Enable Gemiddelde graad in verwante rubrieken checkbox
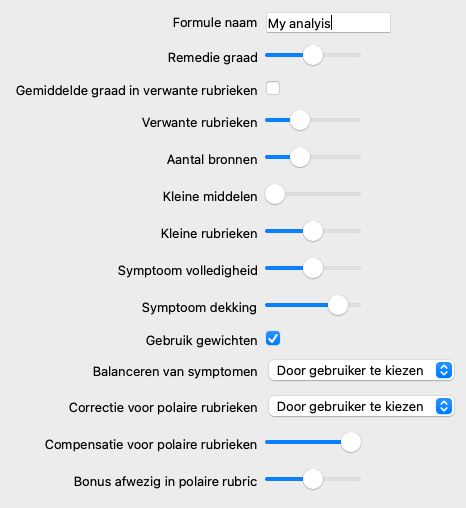 pos(273,88)
